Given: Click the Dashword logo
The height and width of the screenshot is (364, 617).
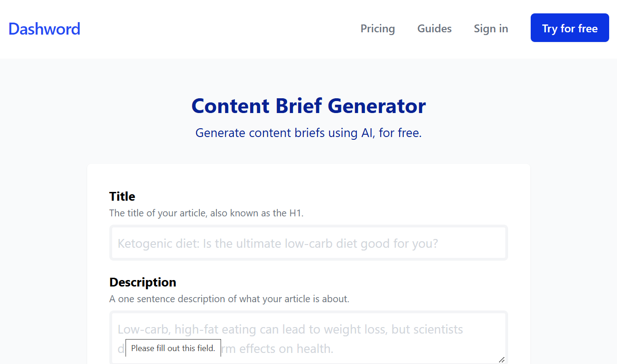Looking at the screenshot, I should tap(44, 29).
